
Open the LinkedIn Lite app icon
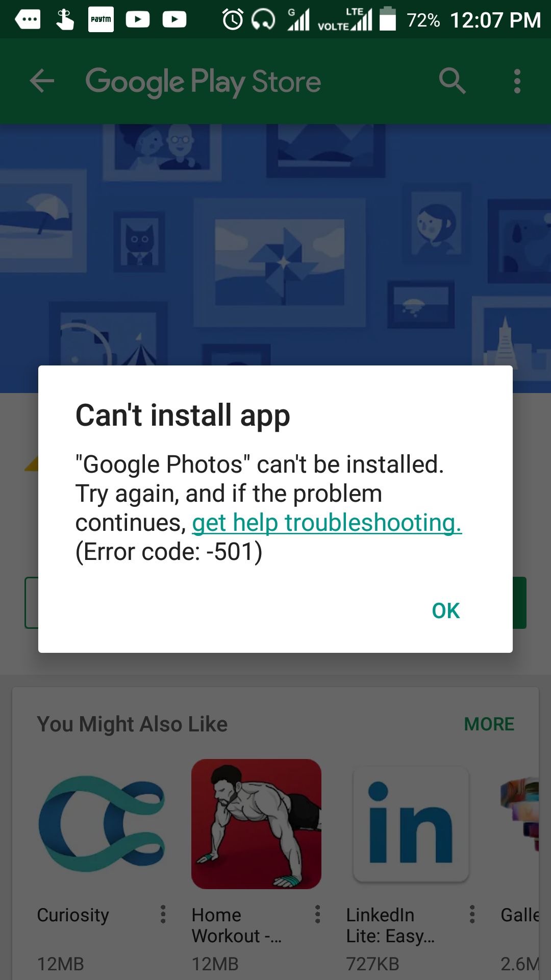tap(411, 824)
